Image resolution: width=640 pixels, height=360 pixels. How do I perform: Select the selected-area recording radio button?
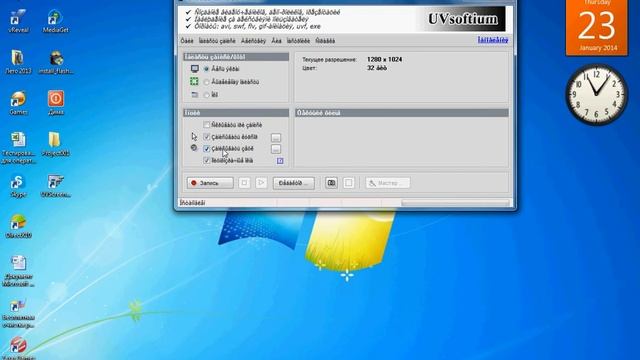pyautogui.click(x=207, y=82)
